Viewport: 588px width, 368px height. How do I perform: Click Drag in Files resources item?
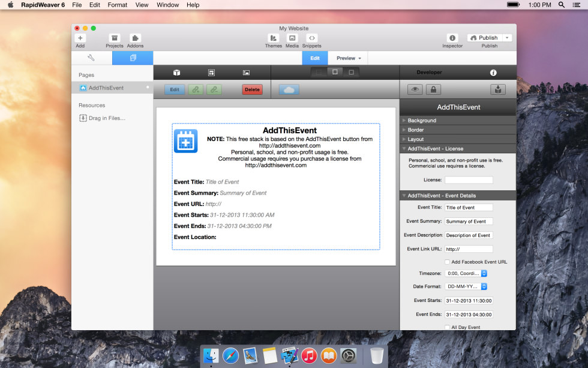point(103,118)
